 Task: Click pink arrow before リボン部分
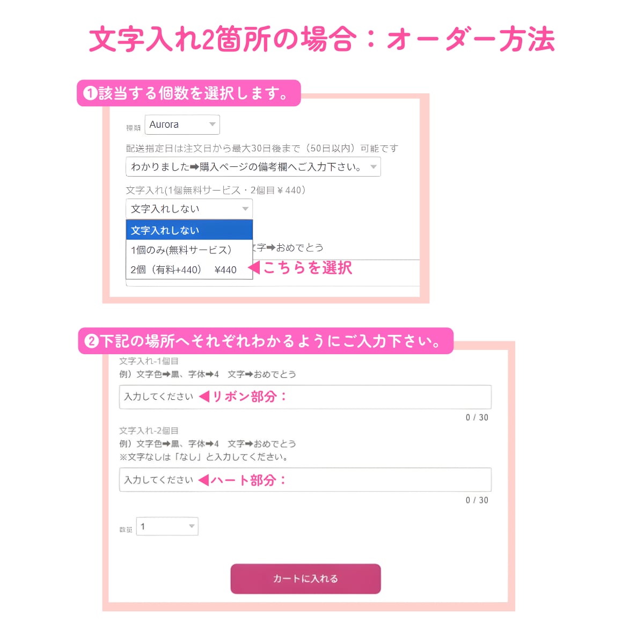(204, 397)
